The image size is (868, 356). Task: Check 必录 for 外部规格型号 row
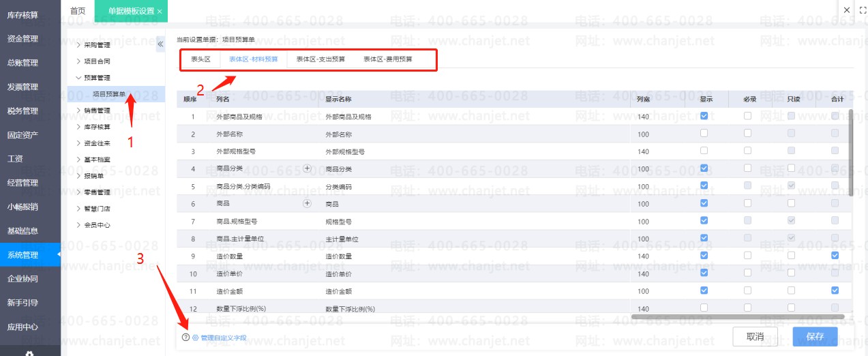[x=747, y=150]
